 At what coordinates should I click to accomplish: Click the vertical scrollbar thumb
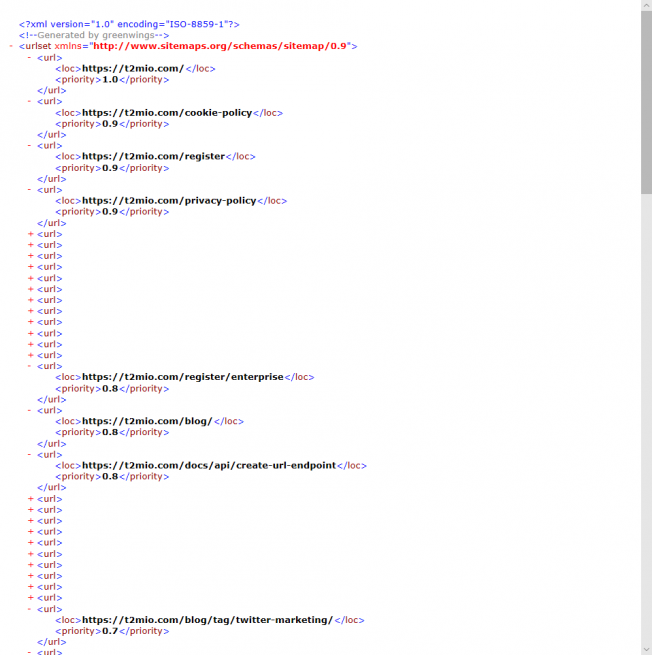point(647,103)
